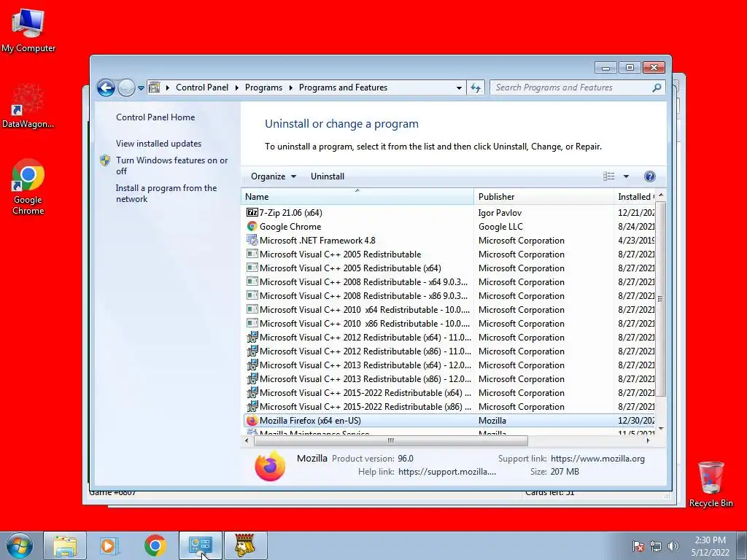Click the Google LLC publisher cell
Image resolution: width=747 pixels, height=560 pixels.
pyautogui.click(x=500, y=226)
